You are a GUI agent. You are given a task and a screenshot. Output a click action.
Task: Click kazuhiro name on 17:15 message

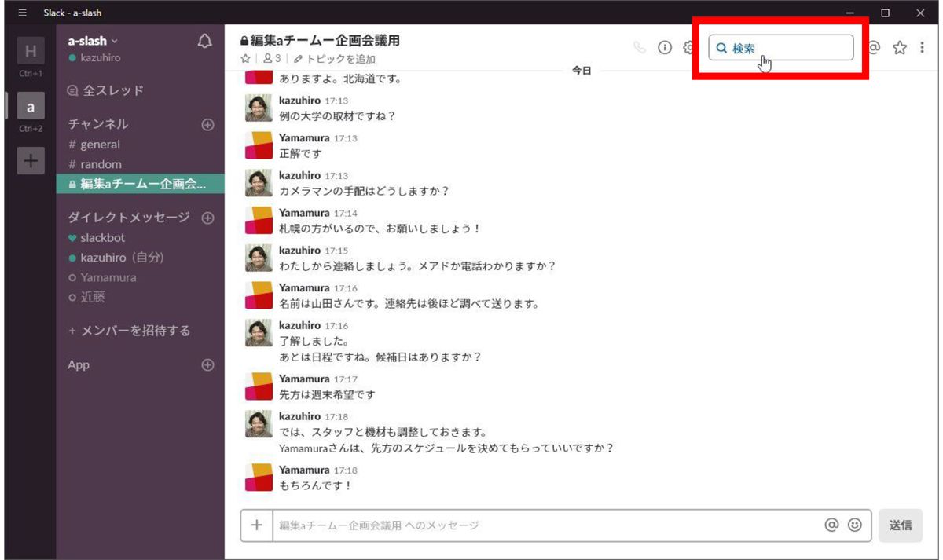coord(299,251)
